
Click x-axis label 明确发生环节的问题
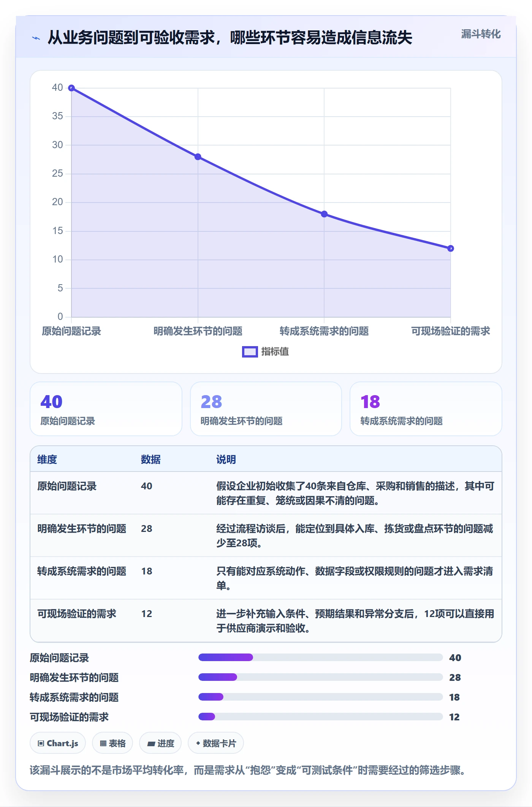198,331
